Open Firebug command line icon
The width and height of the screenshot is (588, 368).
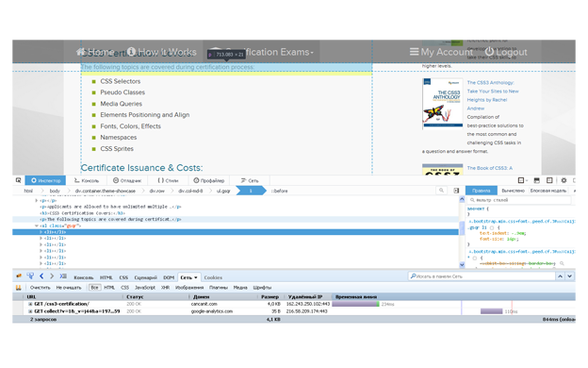tap(63, 276)
